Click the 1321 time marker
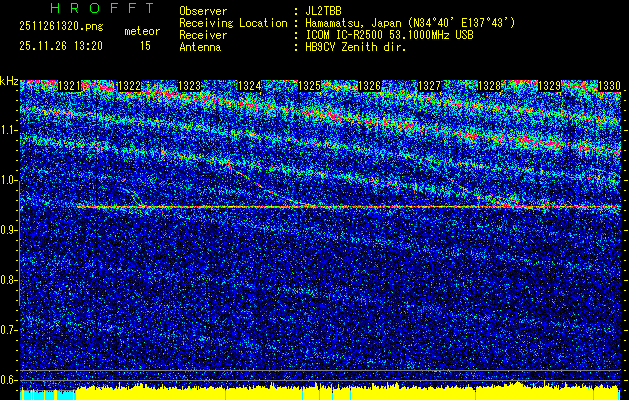Viewport: 629px width, 400px height. [x=70, y=87]
